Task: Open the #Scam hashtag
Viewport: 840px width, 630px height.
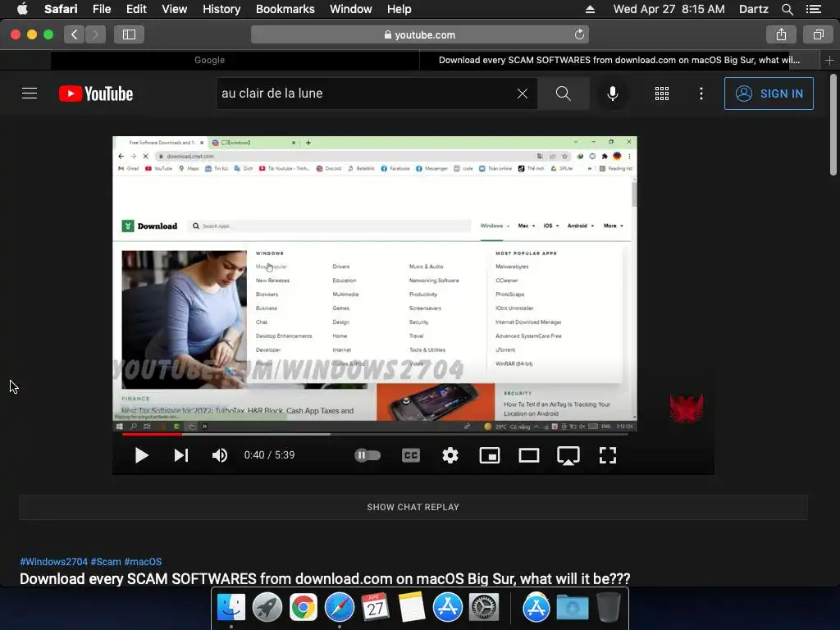Action: click(106, 561)
